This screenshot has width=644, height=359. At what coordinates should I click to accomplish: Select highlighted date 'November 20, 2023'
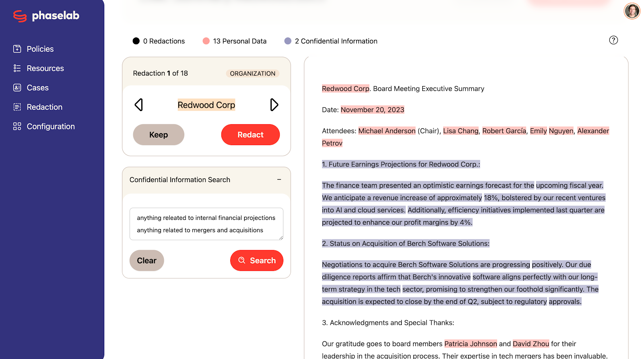click(x=373, y=110)
